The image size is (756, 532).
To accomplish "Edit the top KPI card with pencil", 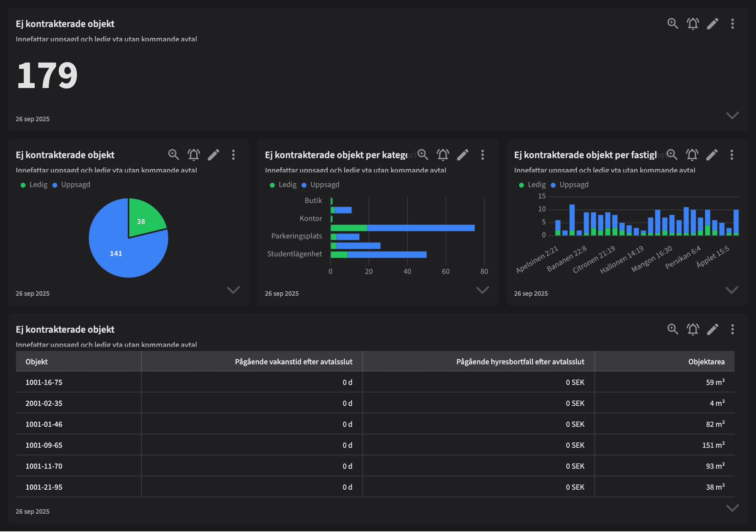I will (713, 24).
